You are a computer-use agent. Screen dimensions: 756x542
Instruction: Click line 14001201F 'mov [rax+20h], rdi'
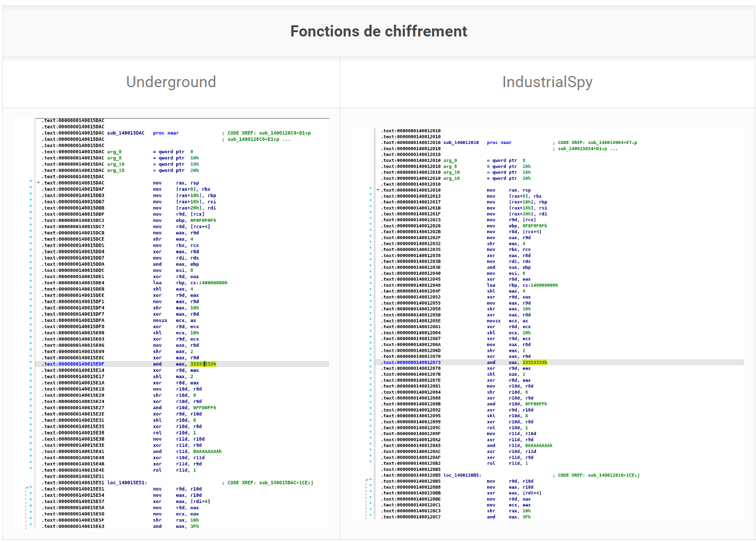pyautogui.click(x=464, y=214)
